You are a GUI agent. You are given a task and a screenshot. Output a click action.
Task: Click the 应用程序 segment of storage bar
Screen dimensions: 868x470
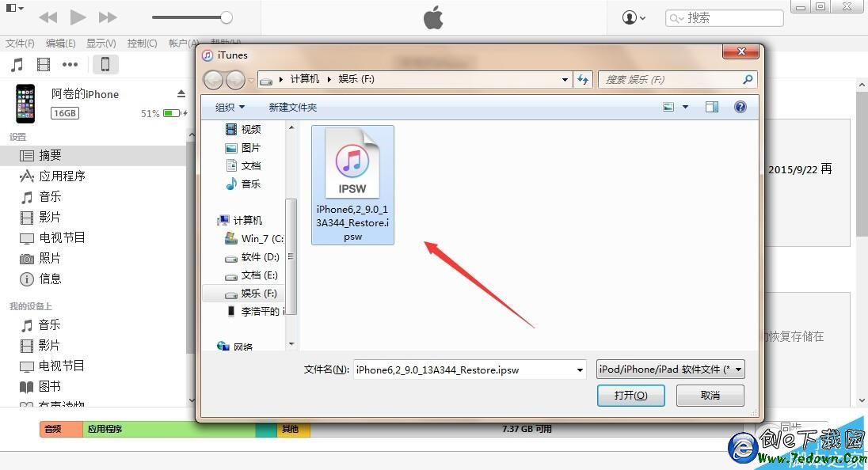pyautogui.click(x=169, y=429)
